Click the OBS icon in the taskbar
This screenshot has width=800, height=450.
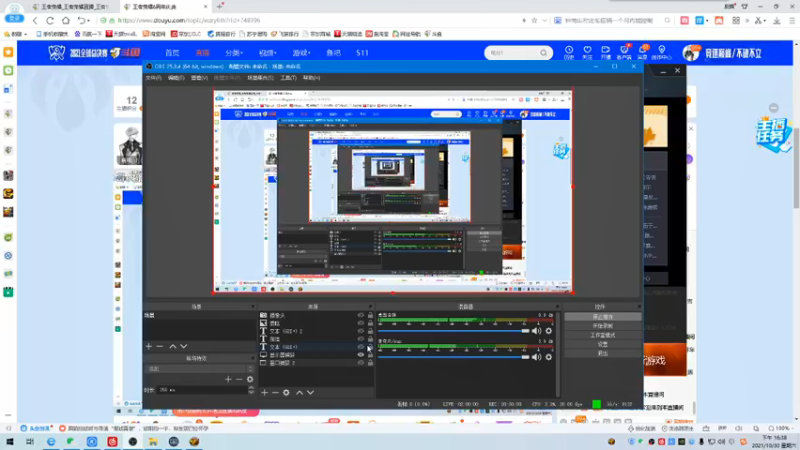pyautogui.click(x=133, y=441)
